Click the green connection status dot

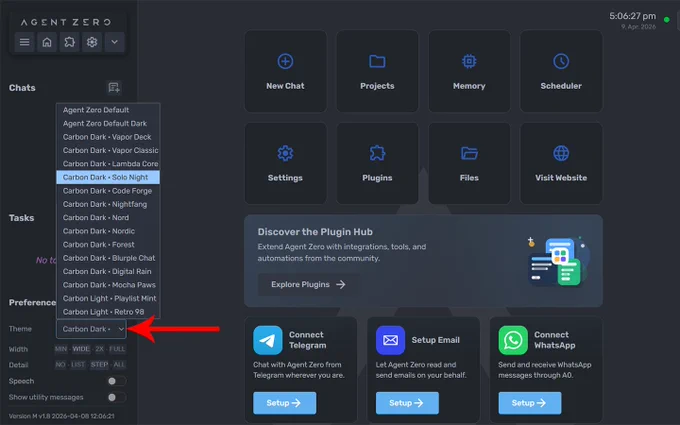667,20
